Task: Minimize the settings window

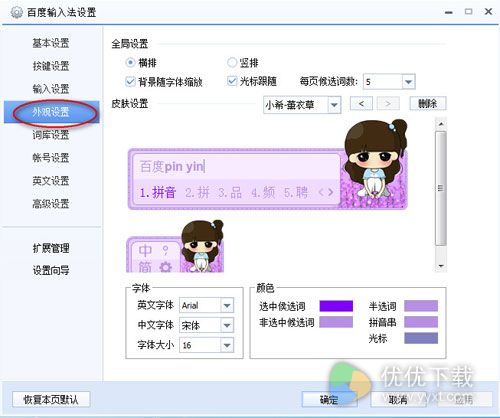Action: coord(449,12)
